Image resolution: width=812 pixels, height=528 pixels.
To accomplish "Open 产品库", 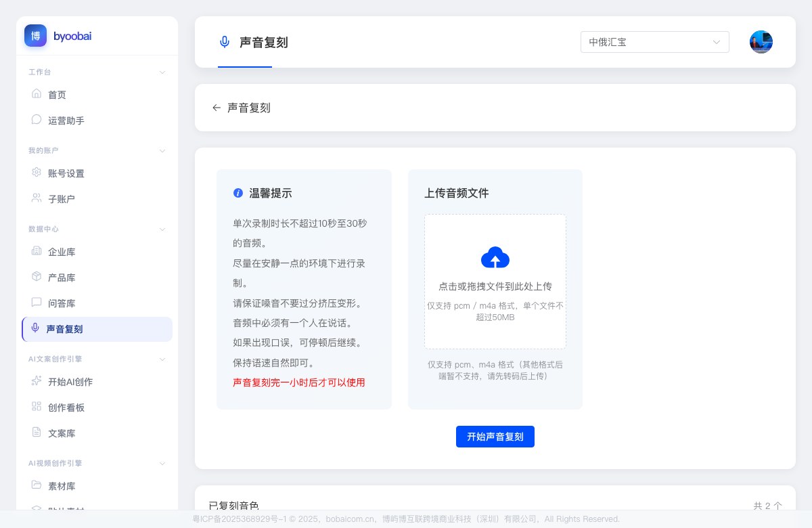I will (x=97, y=278).
